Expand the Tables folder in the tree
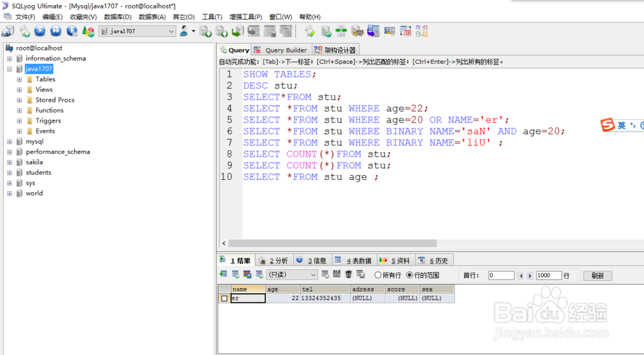The height and width of the screenshot is (355, 644). 19,79
